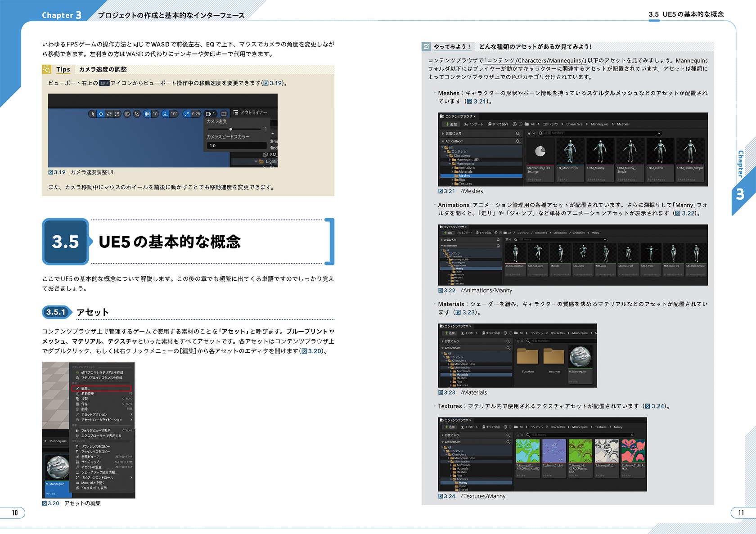
Task: Click the search icon beside お気に入り in Meshes browser
Action: click(517, 134)
